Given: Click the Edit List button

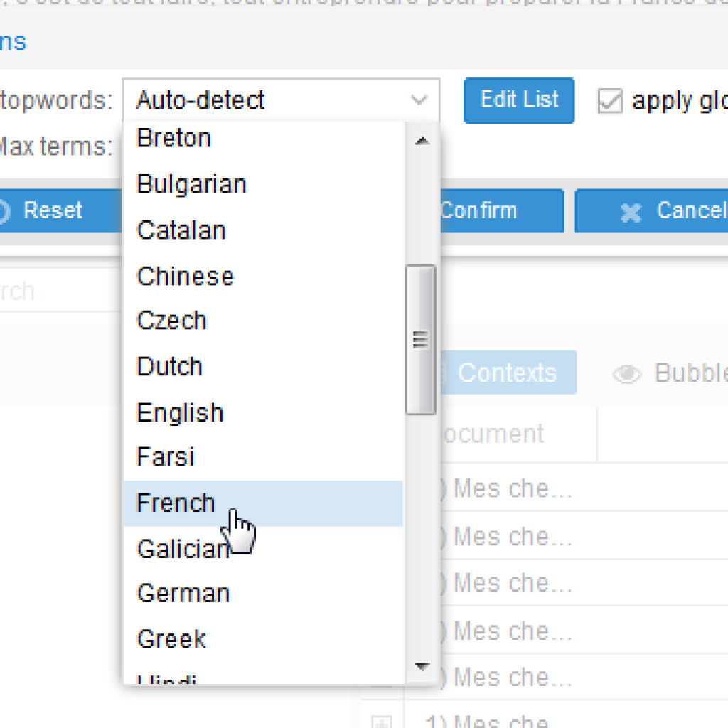Looking at the screenshot, I should coord(519,100).
